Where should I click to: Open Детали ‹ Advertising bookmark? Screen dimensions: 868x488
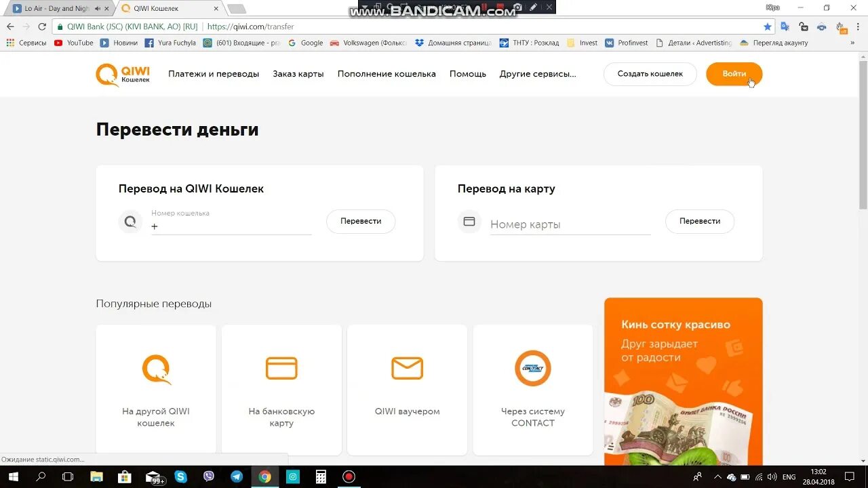(x=694, y=43)
